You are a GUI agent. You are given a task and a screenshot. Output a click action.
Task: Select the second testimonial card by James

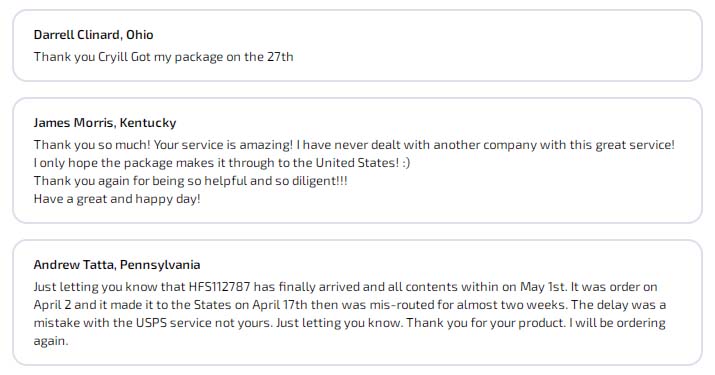358,161
